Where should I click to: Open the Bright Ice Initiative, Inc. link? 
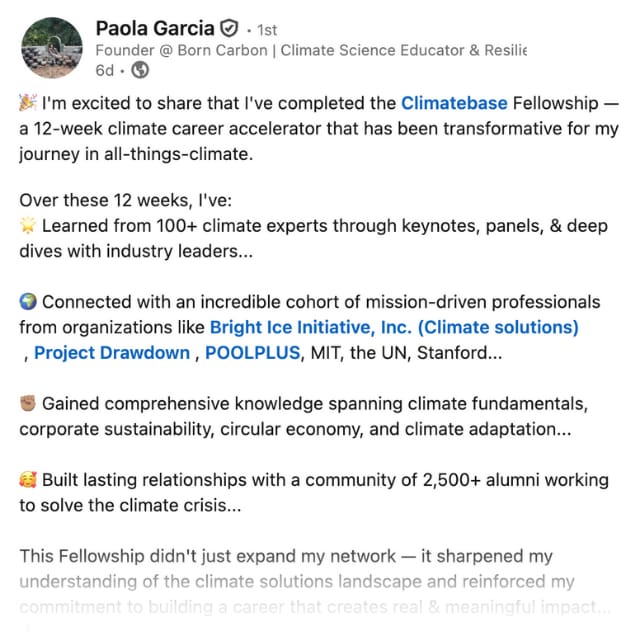(x=394, y=327)
